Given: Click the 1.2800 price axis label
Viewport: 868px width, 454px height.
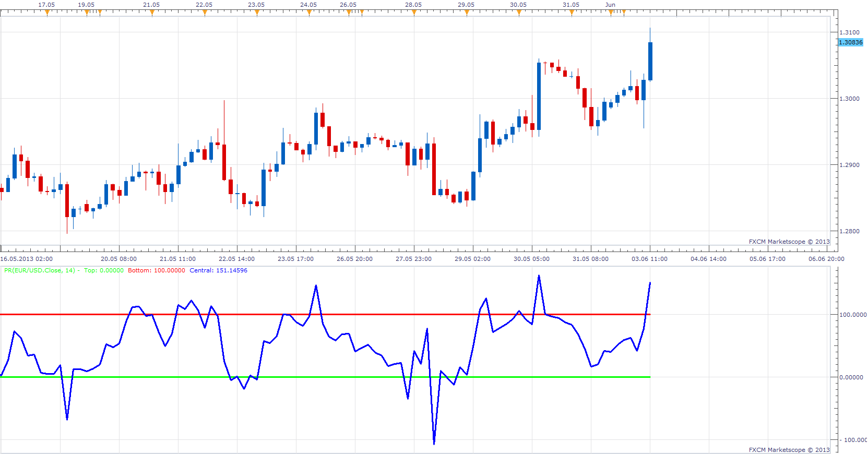Looking at the screenshot, I should [849, 231].
